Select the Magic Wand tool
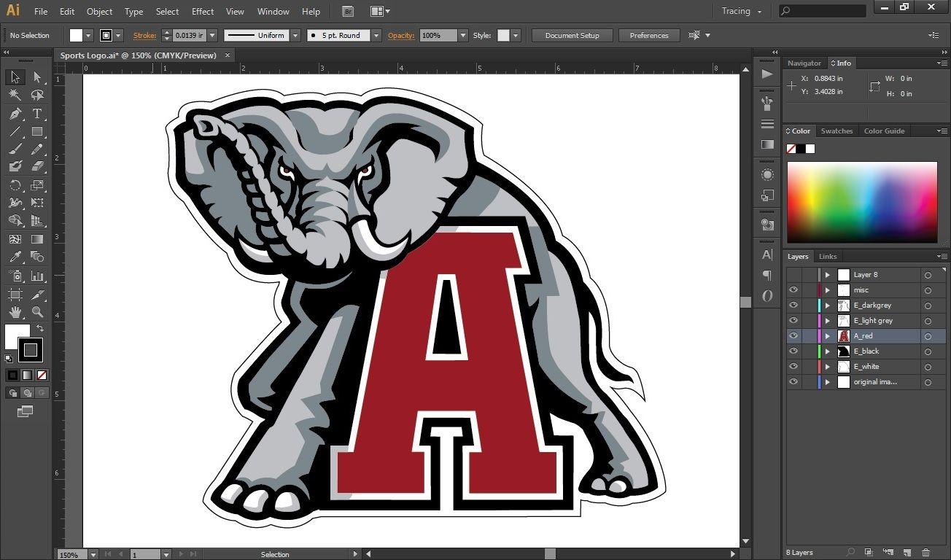 15,95
